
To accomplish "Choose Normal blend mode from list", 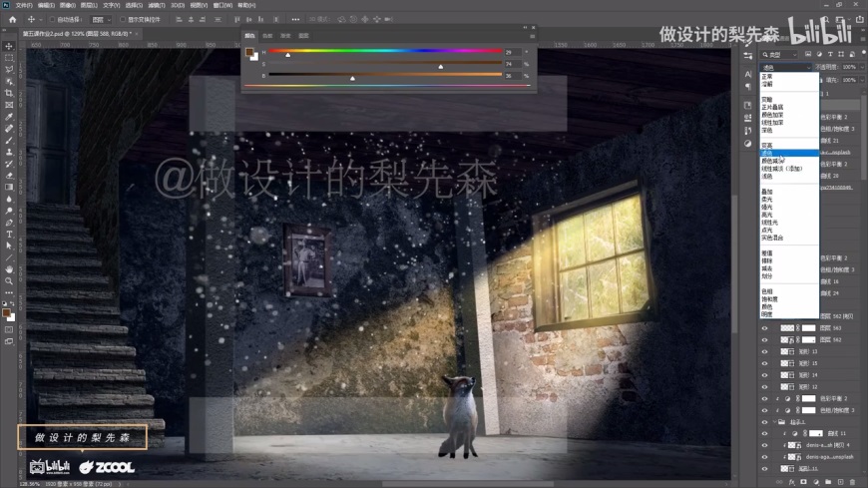I will (x=766, y=77).
